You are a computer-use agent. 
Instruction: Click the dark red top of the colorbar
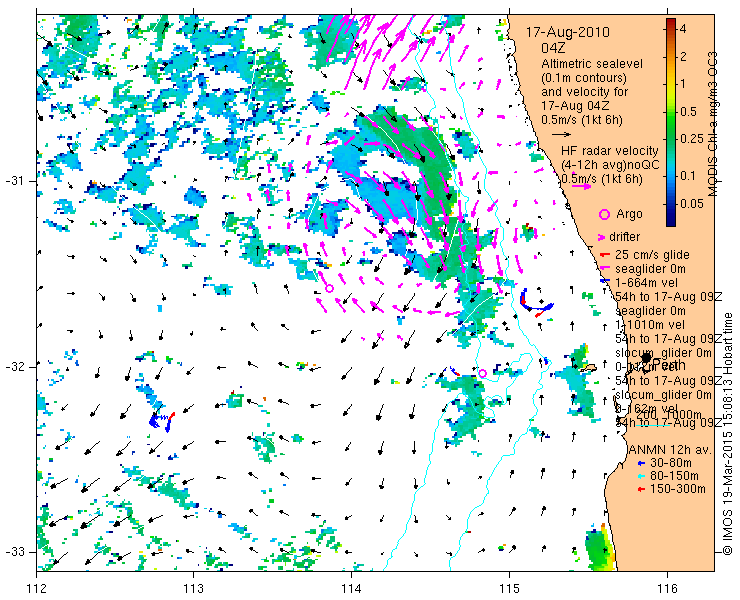[671, 22]
